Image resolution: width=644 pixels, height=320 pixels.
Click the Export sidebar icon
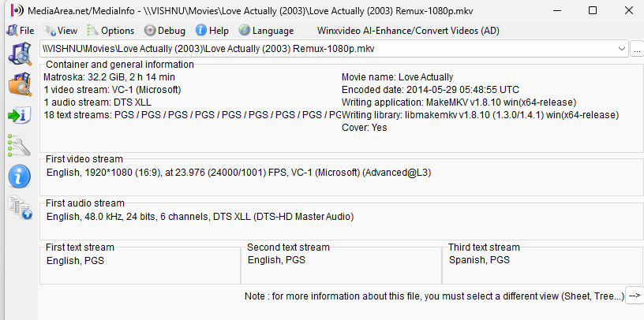coord(18,115)
